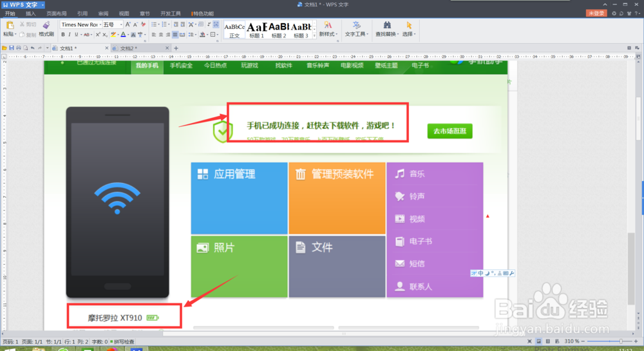Toggle character shading (gray A)
This screenshot has height=351, width=644.
click(x=133, y=35)
